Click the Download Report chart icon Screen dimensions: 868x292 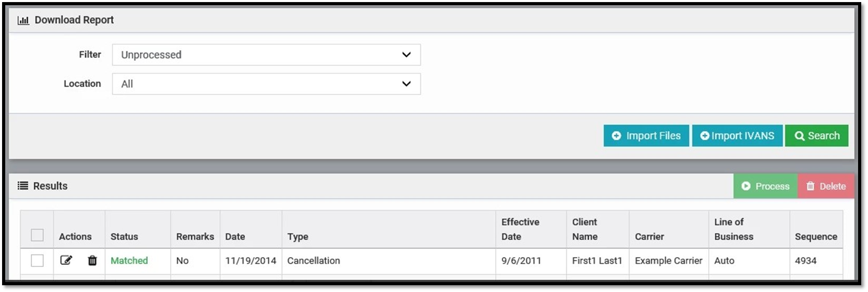[23, 20]
